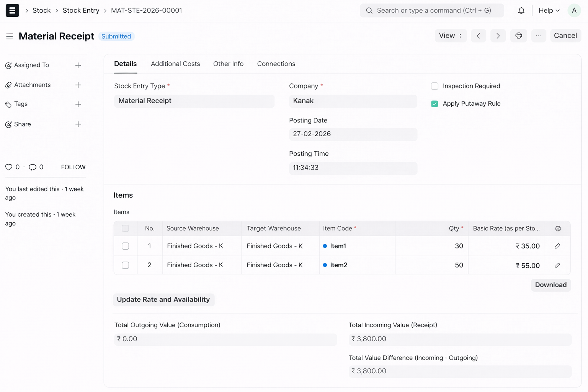The image size is (588, 392).
Task: Click row 1 Source Warehouse cell
Action: [x=202, y=246]
